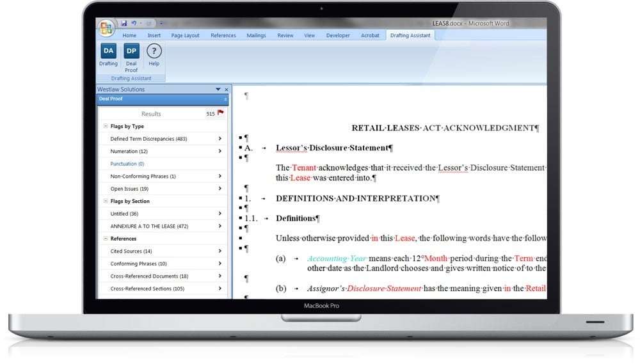Image resolution: width=640 pixels, height=364 pixels.
Task: Click the red 'Month' flagged term
Action: [x=436, y=258]
